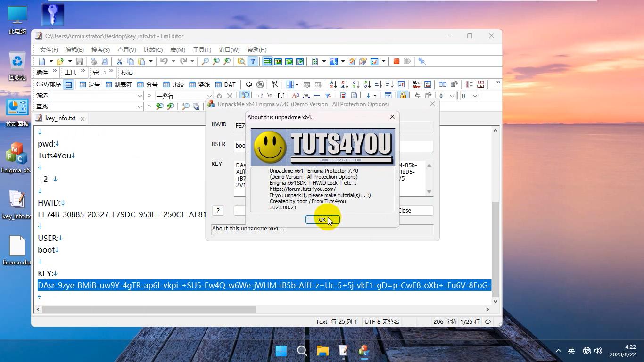The width and height of the screenshot is (644, 362).
Task: Click the Find in Files icon
Action: 241,61
